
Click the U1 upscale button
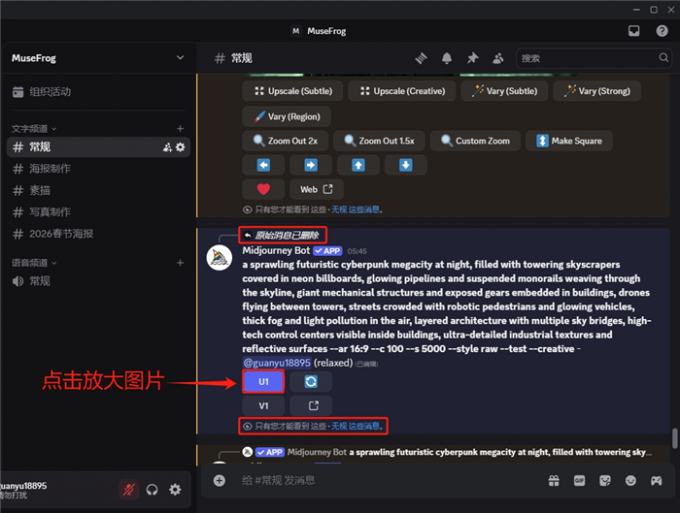coord(263,382)
